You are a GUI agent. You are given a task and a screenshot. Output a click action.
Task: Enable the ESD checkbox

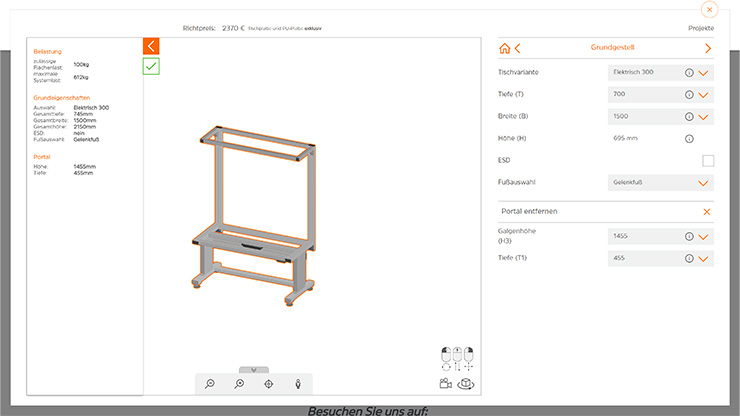pyautogui.click(x=708, y=160)
